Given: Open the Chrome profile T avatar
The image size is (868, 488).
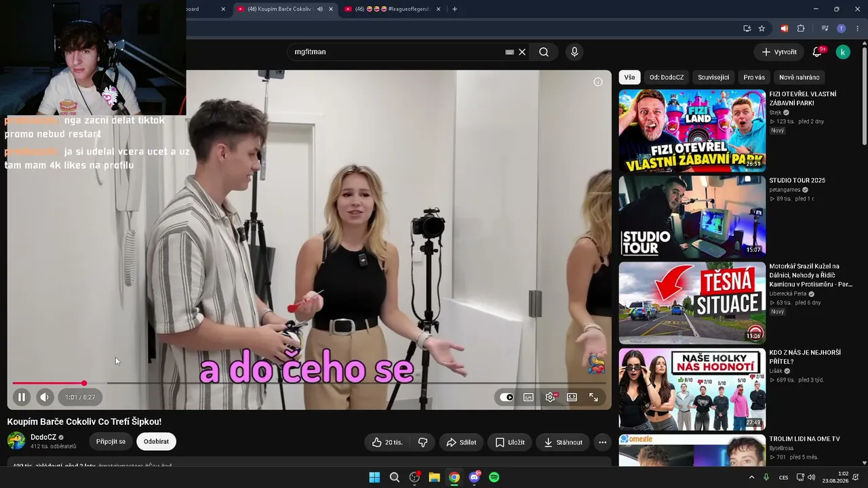Looking at the screenshot, I should pyautogui.click(x=842, y=28).
